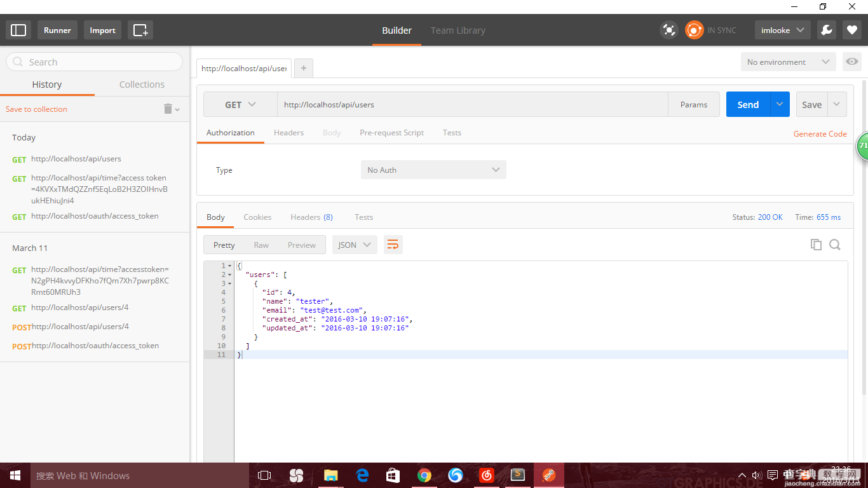Click the request URL input field

click(472, 104)
